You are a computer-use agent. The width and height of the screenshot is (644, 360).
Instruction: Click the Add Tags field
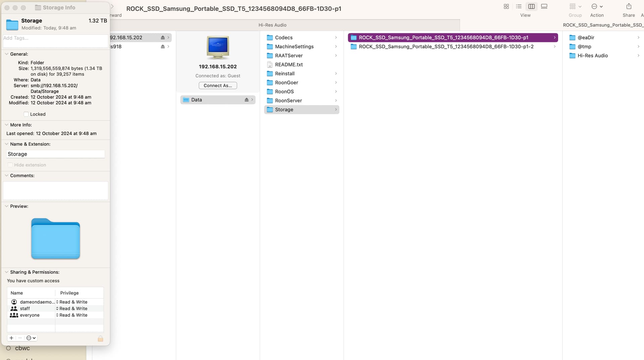(55, 41)
